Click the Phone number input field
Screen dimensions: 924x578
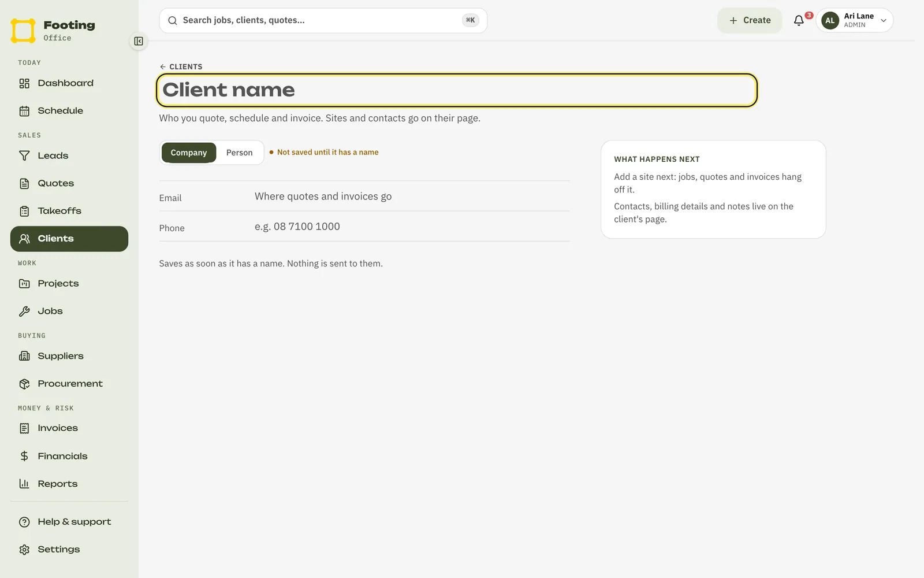pos(411,227)
